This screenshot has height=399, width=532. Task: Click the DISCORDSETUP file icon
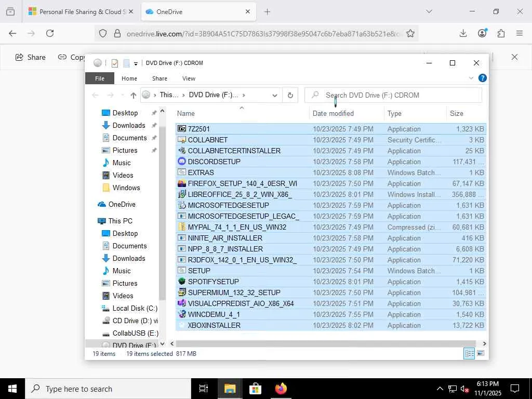coord(182,162)
